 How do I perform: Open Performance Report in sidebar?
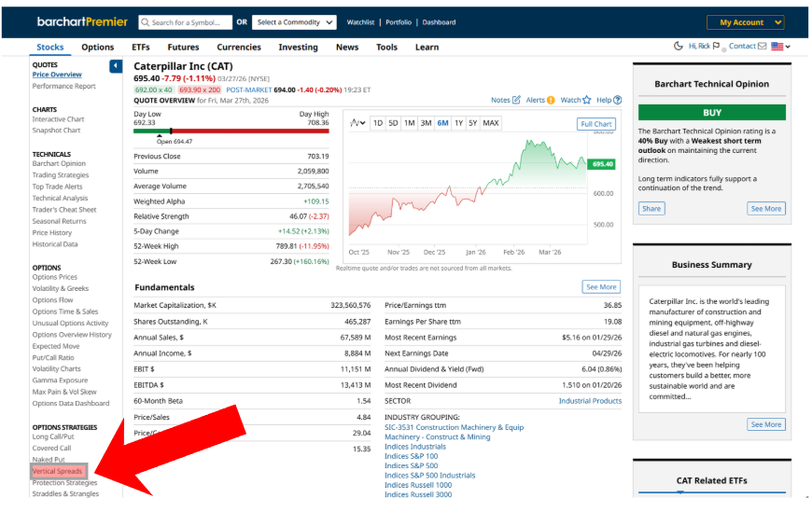[63, 86]
